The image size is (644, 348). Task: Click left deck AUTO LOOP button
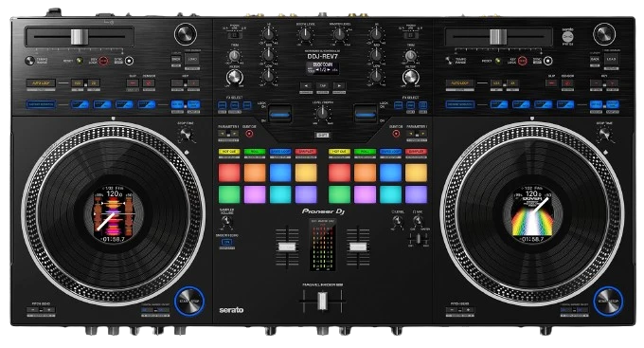(x=41, y=83)
